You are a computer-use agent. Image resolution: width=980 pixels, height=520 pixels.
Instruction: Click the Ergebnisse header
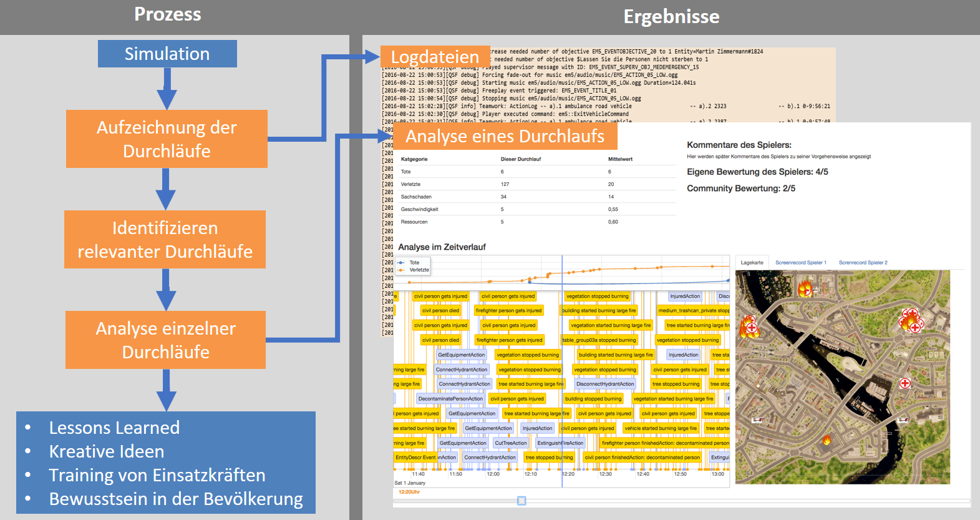[671, 16]
